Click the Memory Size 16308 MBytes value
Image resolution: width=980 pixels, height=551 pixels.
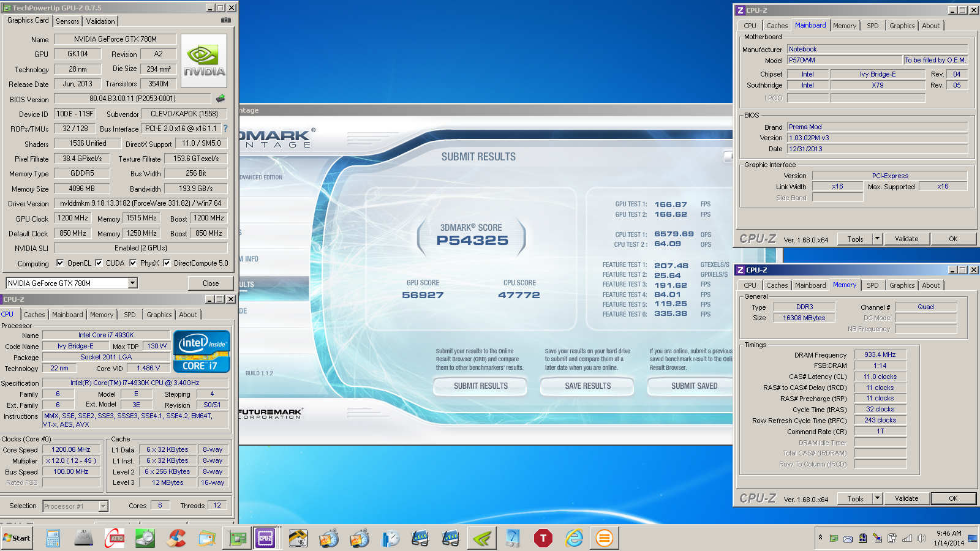[x=804, y=318]
